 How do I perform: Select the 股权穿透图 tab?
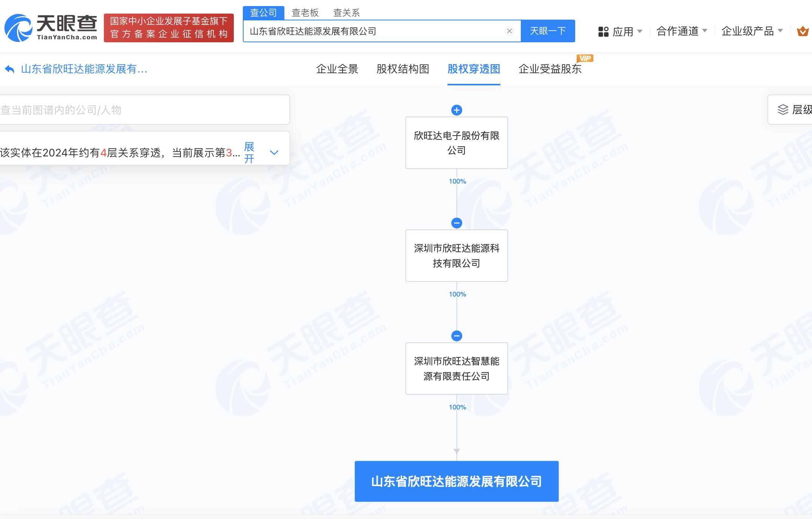pos(474,69)
